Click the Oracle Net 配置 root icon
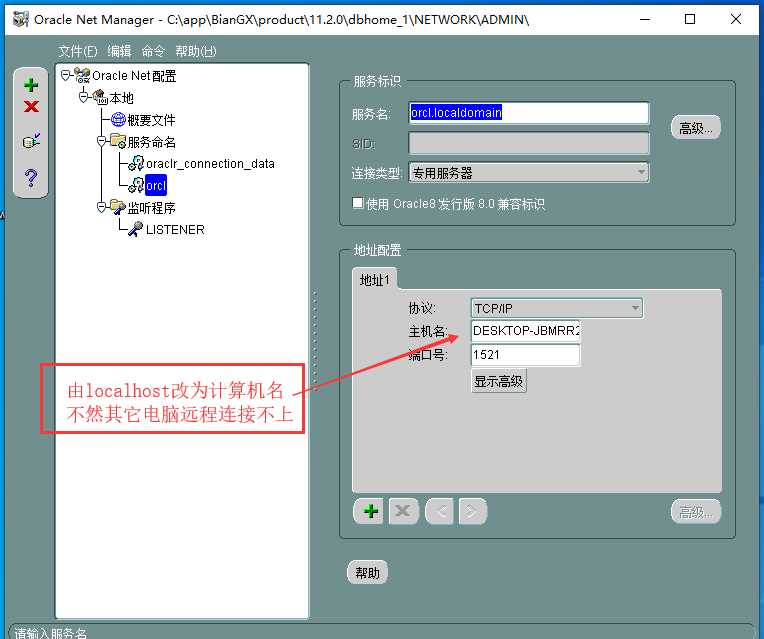Viewport: 764px width, 639px height. pyautogui.click(x=82, y=76)
